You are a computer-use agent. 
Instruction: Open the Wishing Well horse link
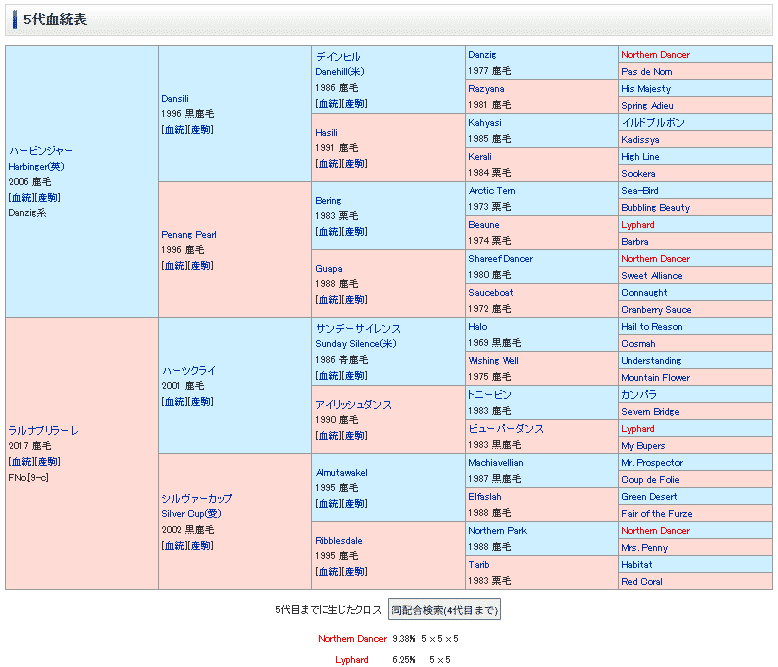point(493,361)
